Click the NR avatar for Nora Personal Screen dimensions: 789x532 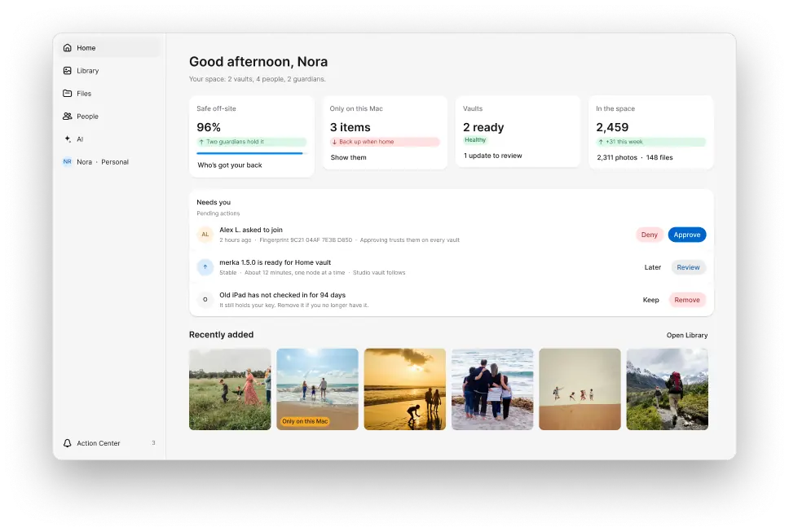click(x=67, y=162)
